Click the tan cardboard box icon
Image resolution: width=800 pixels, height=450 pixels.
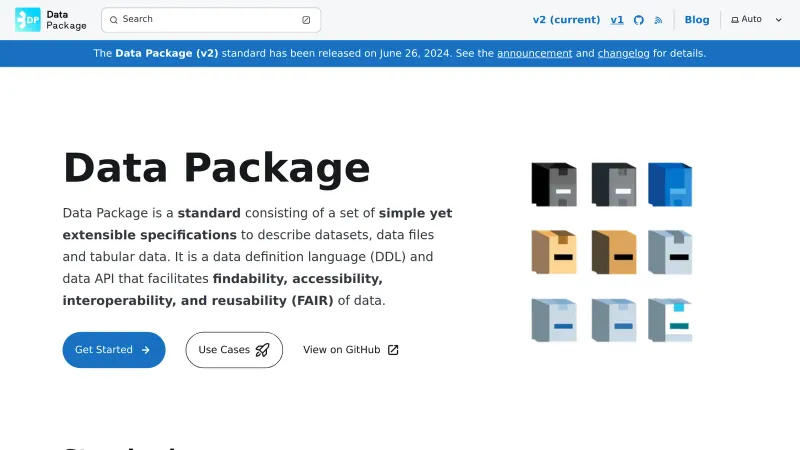point(554,252)
